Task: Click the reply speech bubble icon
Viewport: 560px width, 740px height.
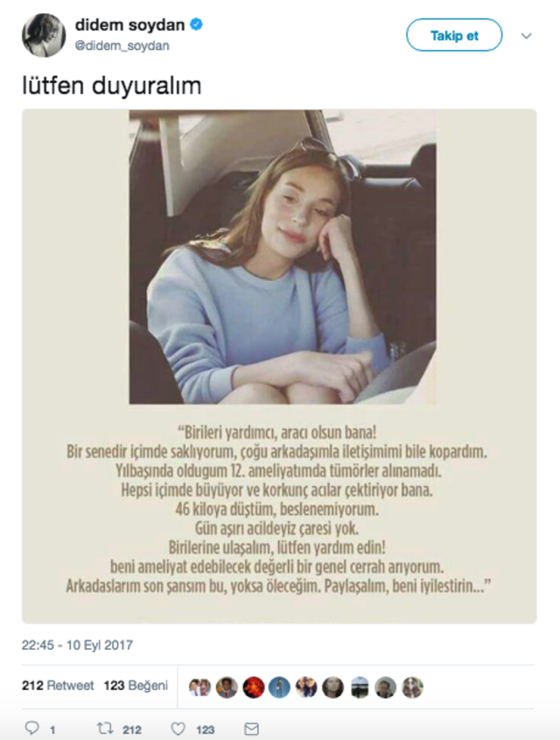Action: (31, 729)
